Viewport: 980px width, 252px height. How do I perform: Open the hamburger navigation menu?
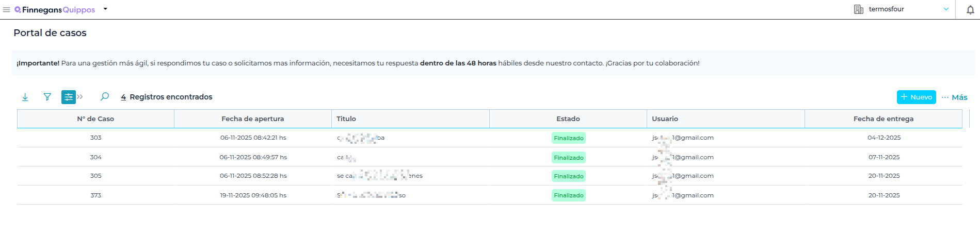tap(7, 10)
